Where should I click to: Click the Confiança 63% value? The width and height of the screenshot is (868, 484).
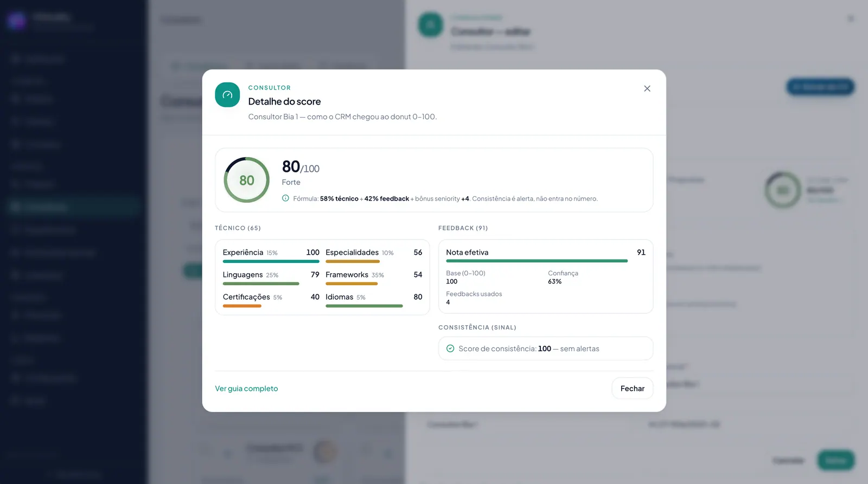(554, 281)
